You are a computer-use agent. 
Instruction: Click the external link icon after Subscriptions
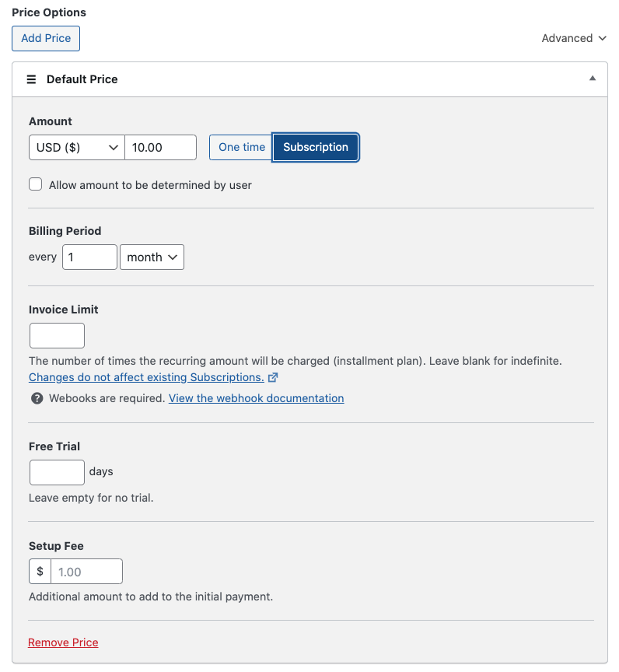[x=273, y=378]
